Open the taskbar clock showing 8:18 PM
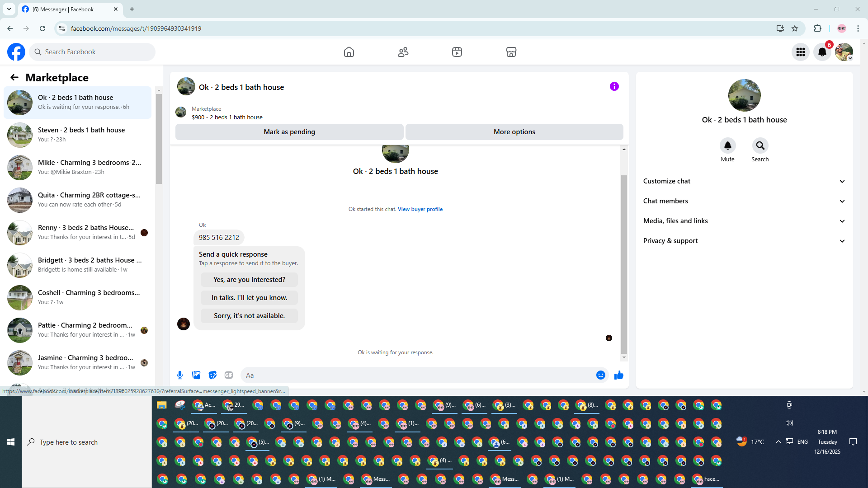 827,442
